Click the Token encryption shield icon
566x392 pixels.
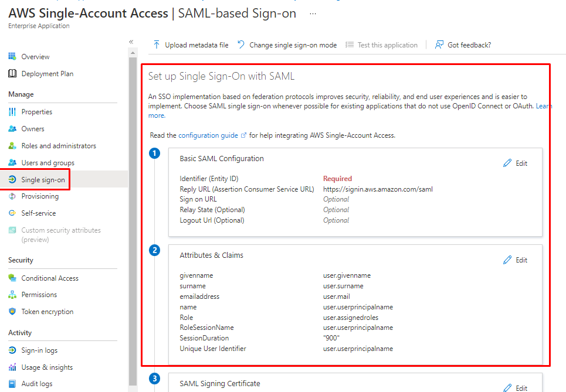12,312
